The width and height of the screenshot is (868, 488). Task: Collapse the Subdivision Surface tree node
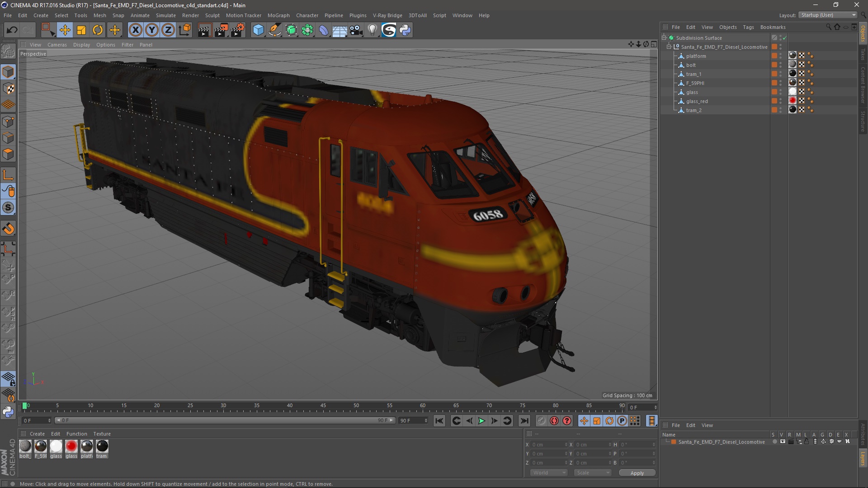(664, 38)
